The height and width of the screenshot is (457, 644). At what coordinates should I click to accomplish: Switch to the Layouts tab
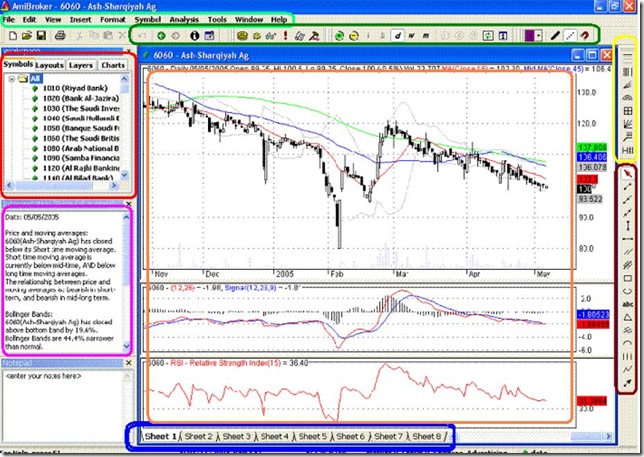[x=49, y=65]
